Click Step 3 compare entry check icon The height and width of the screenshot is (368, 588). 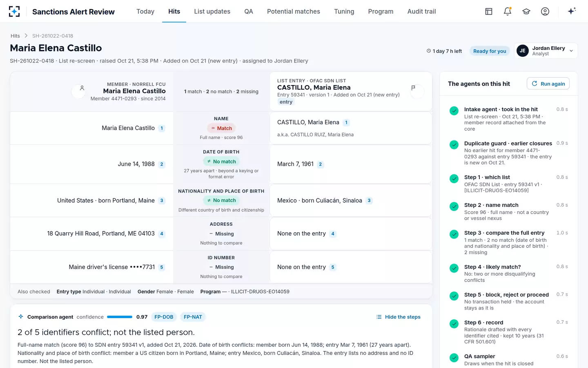[454, 234]
